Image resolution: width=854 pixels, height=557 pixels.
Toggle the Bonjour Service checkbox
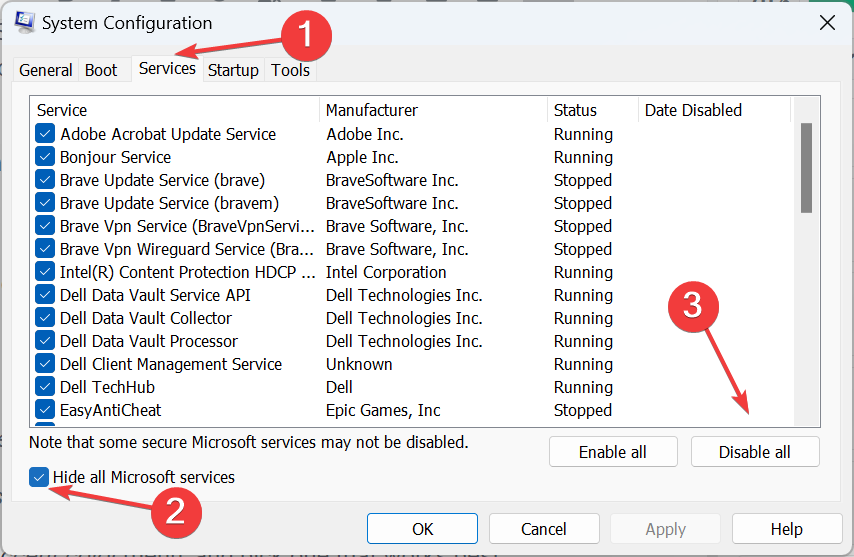click(x=45, y=157)
